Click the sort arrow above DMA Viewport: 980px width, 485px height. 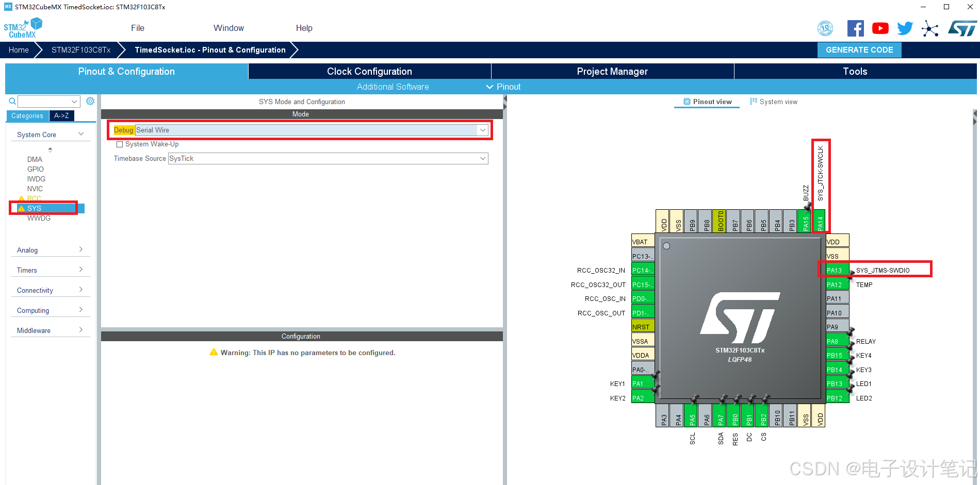(x=50, y=149)
